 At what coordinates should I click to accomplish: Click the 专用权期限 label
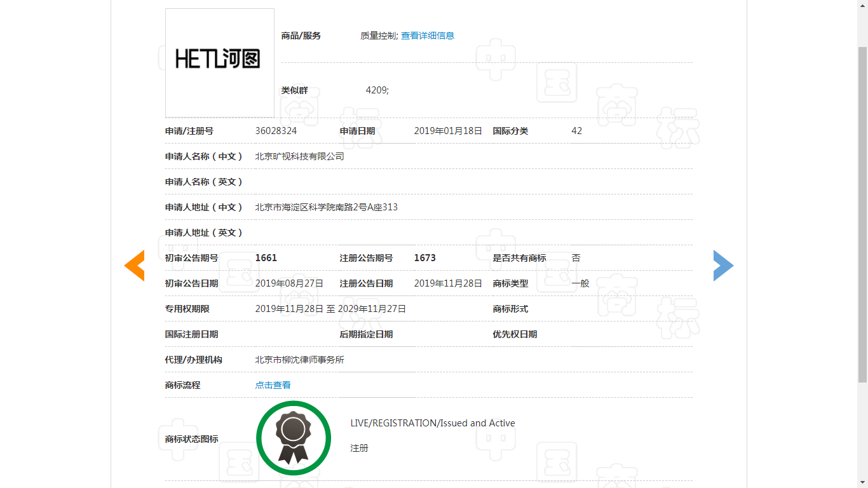click(x=187, y=309)
